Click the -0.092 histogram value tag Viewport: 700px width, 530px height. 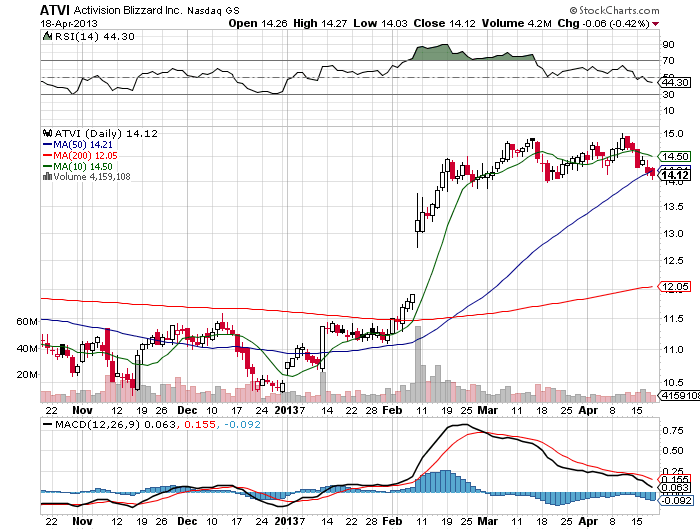coord(676,500)
